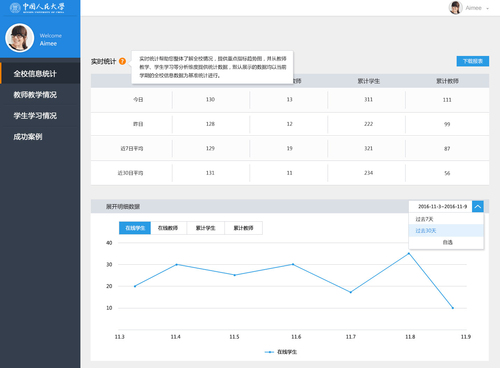Switch chart to 累计教师 tab

[x=243, y=228]
